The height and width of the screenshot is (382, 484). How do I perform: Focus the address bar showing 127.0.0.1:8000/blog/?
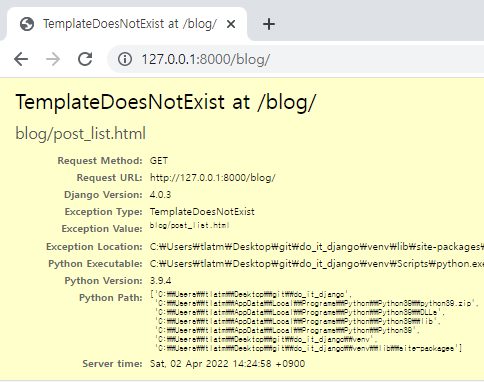295,59
